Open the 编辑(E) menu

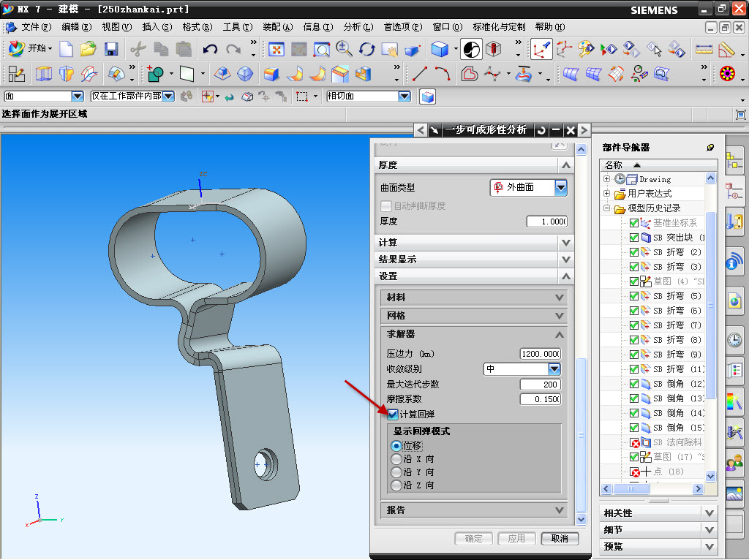tap(76, 27)
